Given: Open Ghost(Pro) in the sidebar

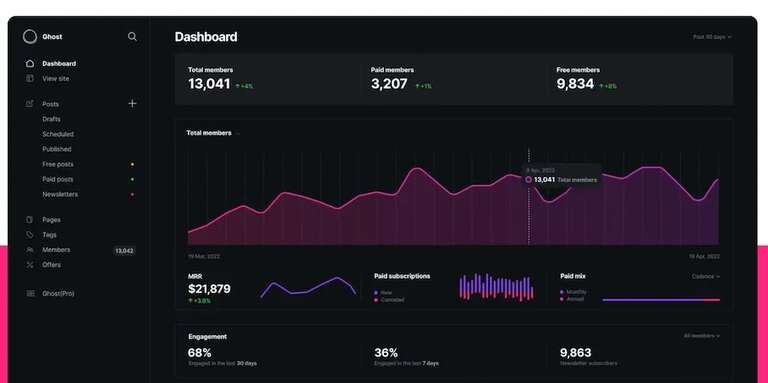Looking at the screenshot, I should 58,293.
